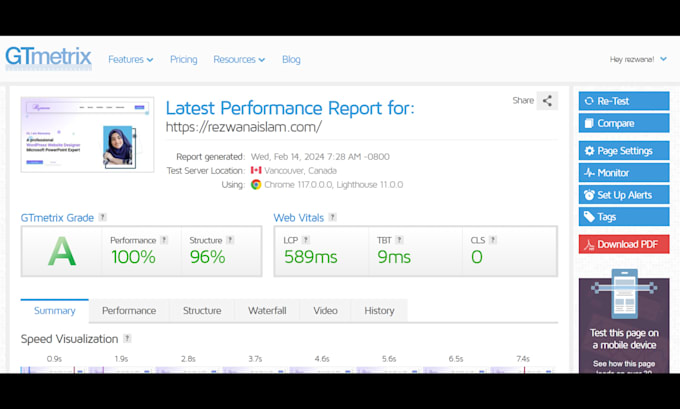Click the 7.4s timeline marker
The width and height of the screenshot is (680, 409).
(523, 359)
